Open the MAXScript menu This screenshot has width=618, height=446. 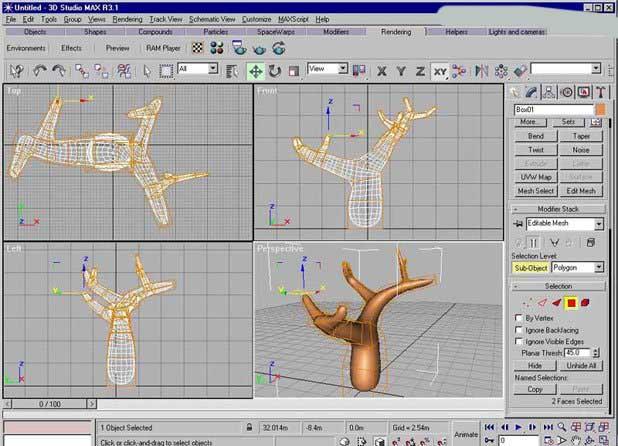(293, 19)
